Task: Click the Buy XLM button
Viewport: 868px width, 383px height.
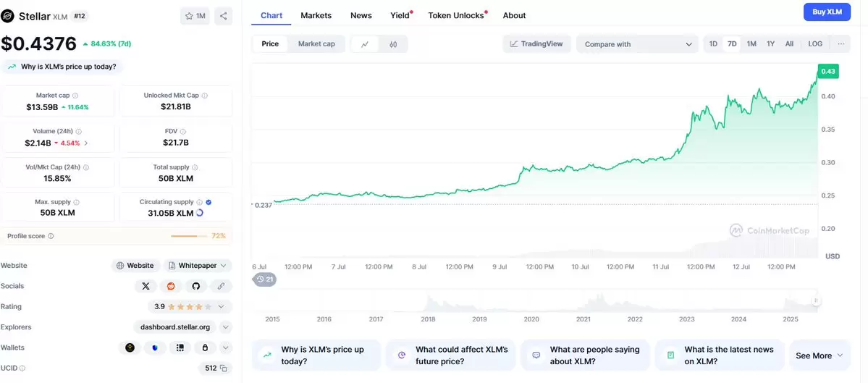Action: 827,12
